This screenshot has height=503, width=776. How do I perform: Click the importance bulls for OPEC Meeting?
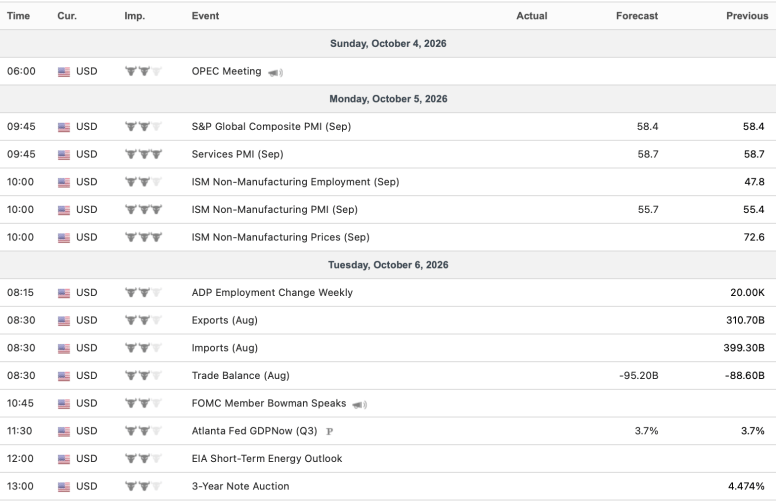(x=143, y=71)
